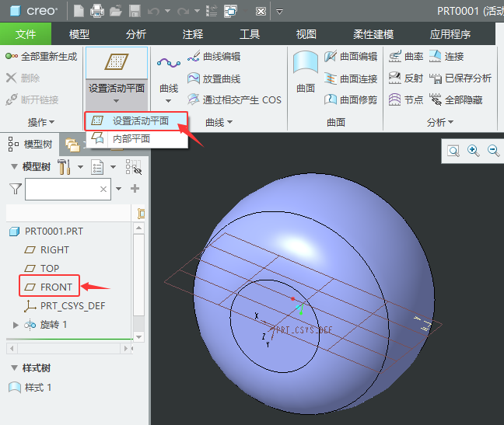
Task: Click the Regenerate manager list icon
Action: tap(212, 11)
